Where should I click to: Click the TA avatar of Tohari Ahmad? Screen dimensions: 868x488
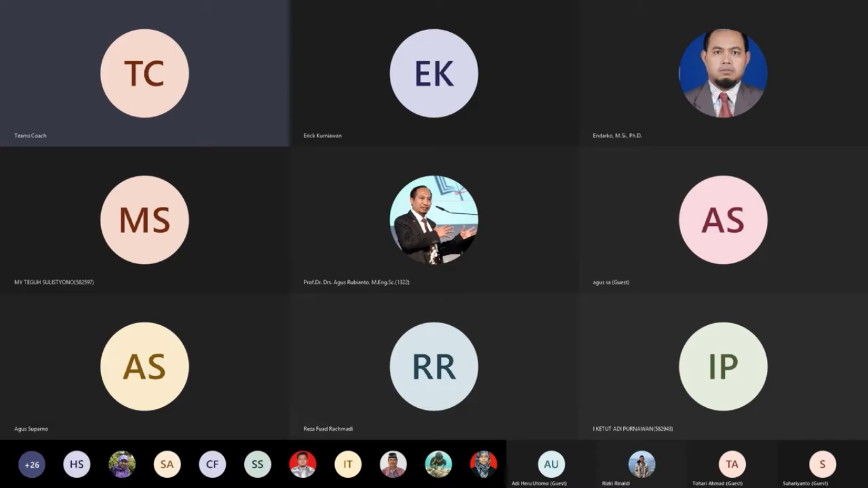point(732,464)
